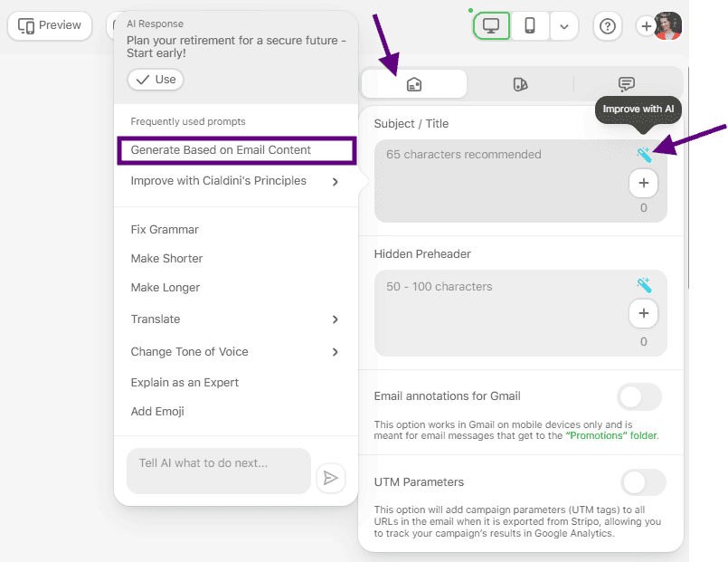Select Change Tone of Voice prompt
Image resolution: width=728 pixels, height=562 pixels.
pyautogui.click(x=189, y=352)
